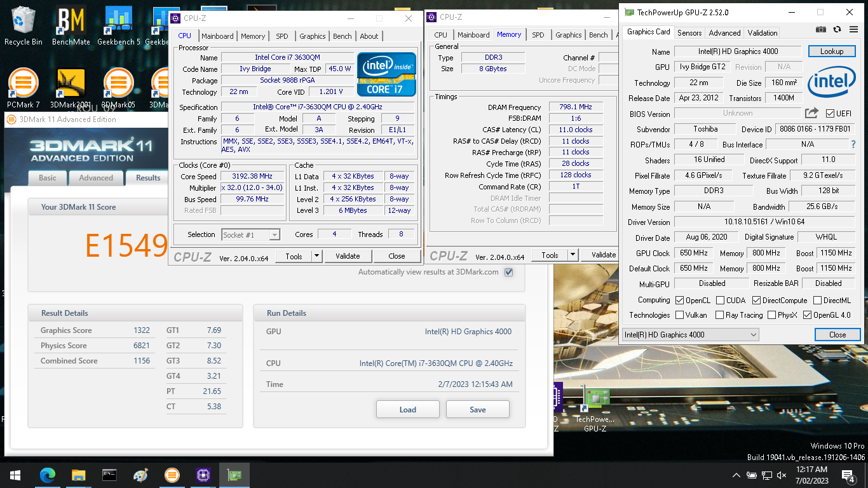Click the Graphics Score value 1322

[142, 330]
